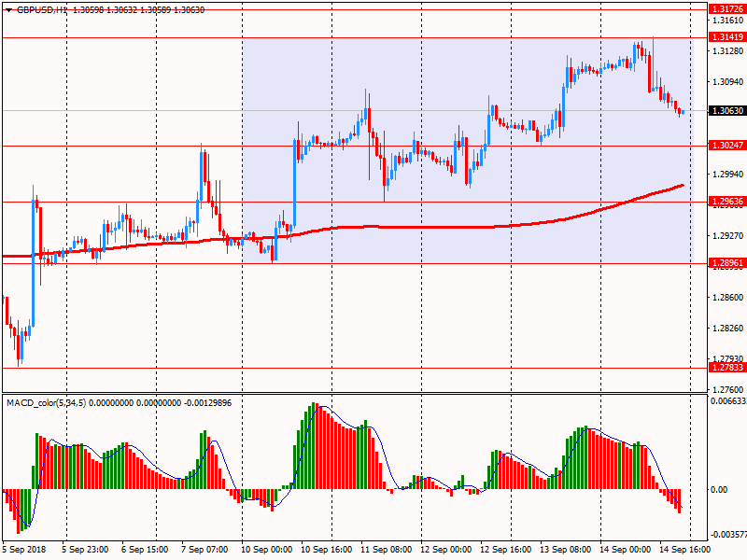Viewport: 747px width, 560px height.
Task: Select the 1.29636 red price level label
Action: click(x=727, y=202)
